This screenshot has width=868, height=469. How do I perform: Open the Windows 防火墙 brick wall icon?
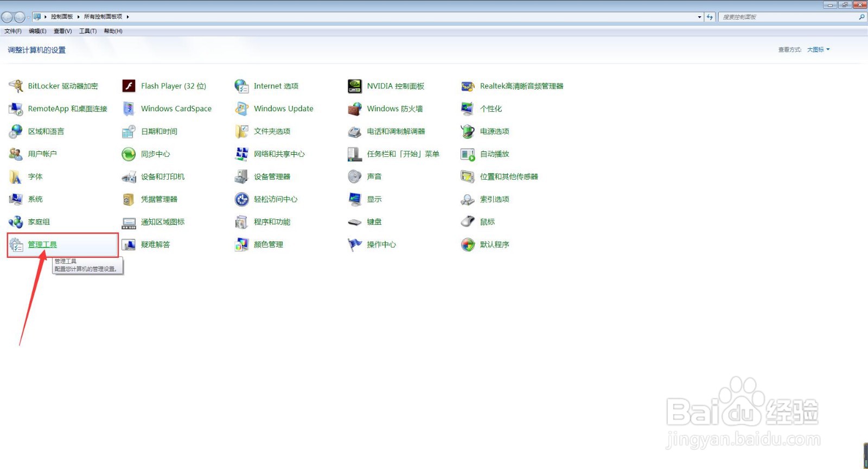coord(355,109)
